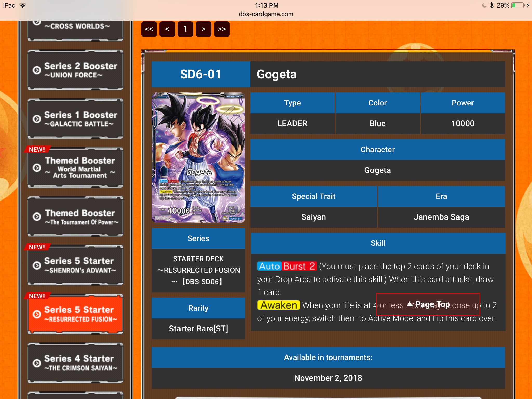
Task: Click arrow icon beside Tournament Of Power
Action: pos(37,217)
